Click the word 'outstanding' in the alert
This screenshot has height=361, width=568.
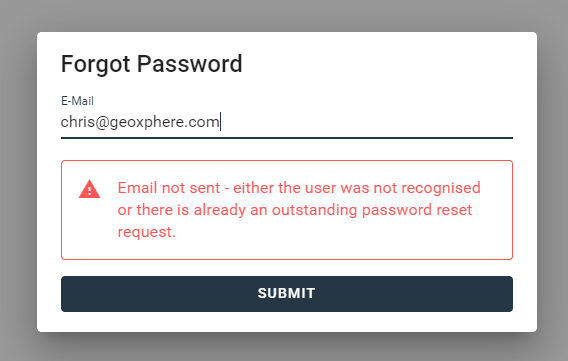pyautogui.click(x=314, y=210)
